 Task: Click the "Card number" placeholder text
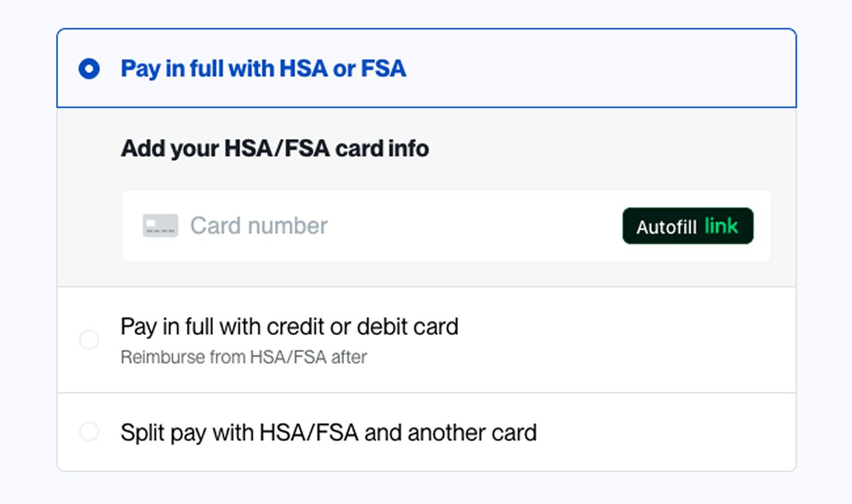(259, 226)
